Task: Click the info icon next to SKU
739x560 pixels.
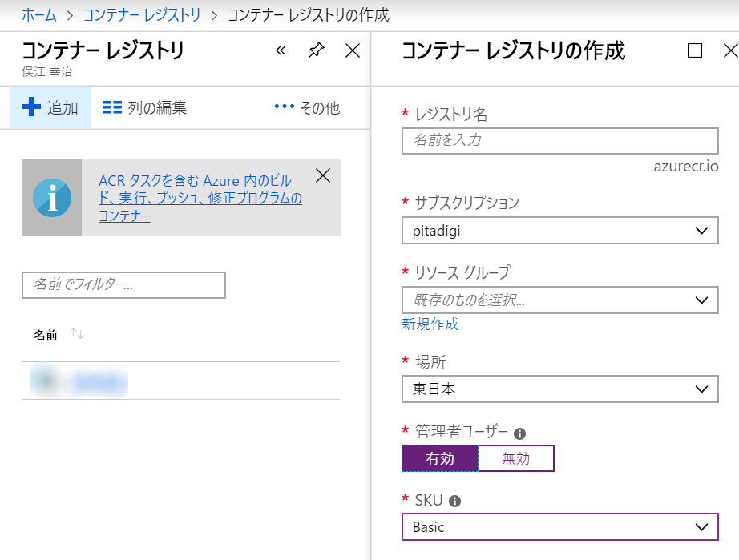Action: tap(454, 500)
